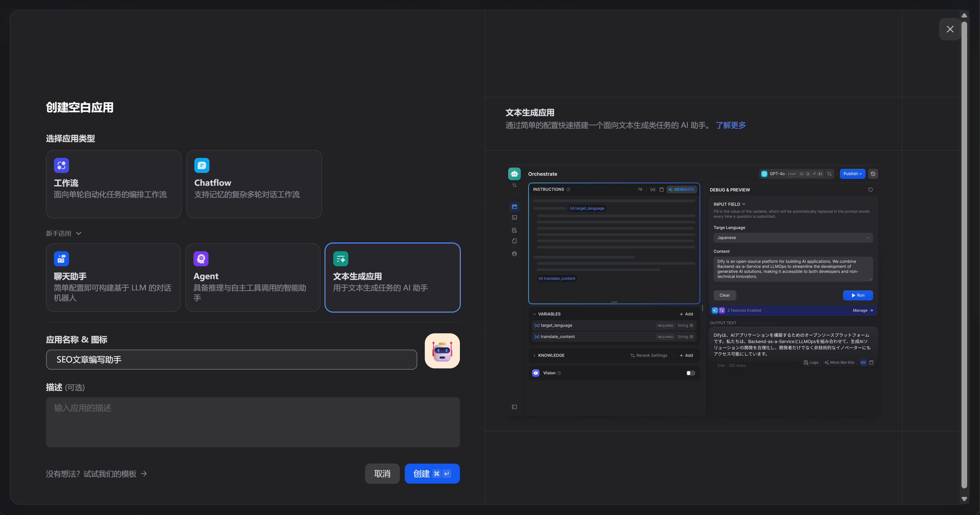
Task: Select the 工作流 app type card
Action: tap(113, 184)
